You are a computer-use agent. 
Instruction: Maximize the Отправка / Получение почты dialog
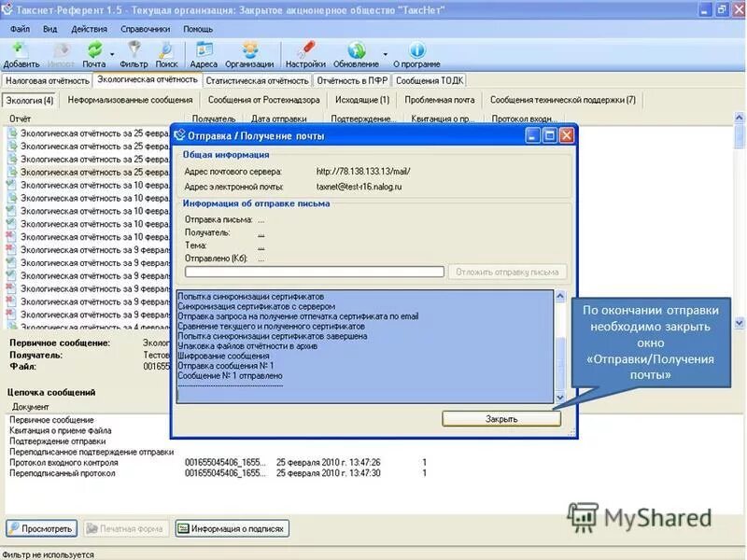tap(549, 135)
